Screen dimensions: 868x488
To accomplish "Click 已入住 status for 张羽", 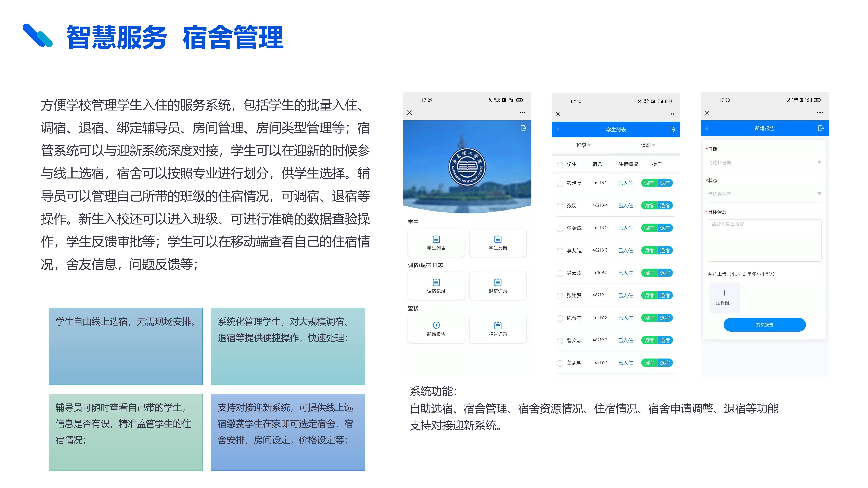I will [x=625, y=205].
